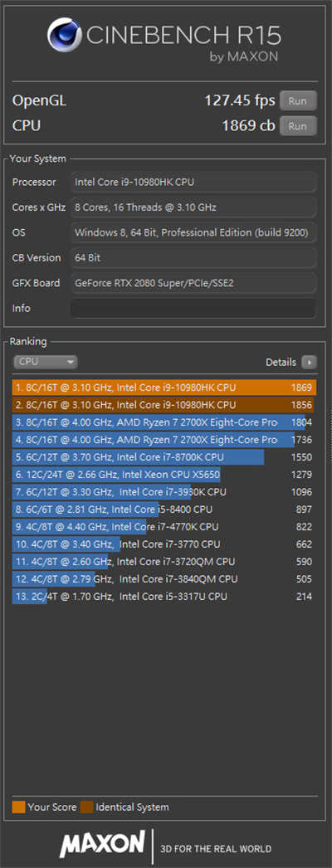Click the Cinebench logo sphere icon
This screenshot has width=332, height=868.
65,35
